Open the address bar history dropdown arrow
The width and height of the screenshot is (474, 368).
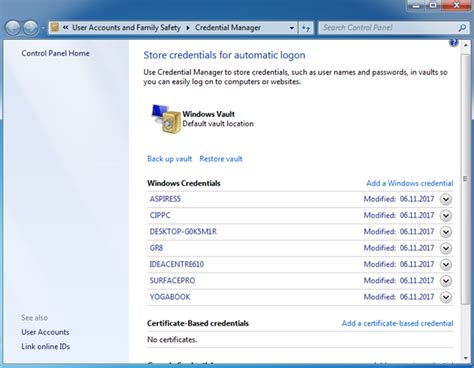292,28
